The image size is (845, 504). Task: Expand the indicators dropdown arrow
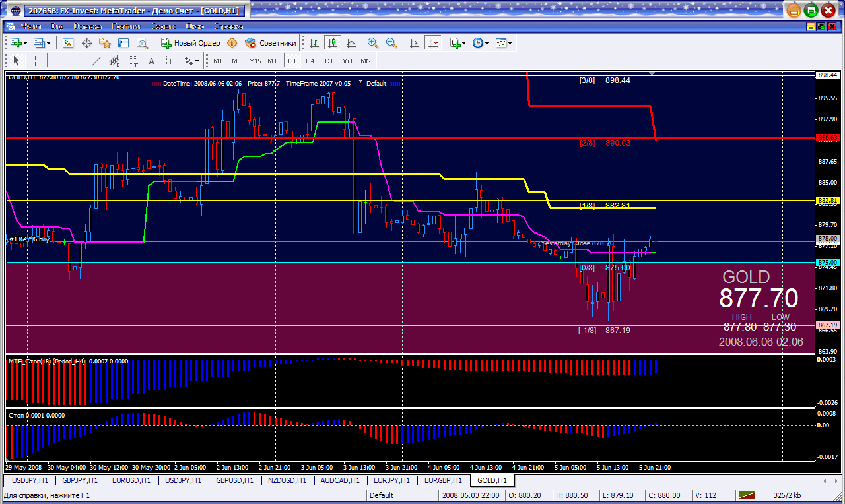coord(464,43)
